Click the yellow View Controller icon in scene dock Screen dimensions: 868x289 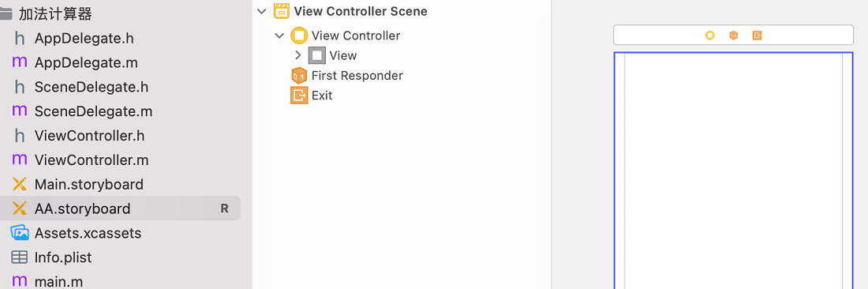[709, 36]
